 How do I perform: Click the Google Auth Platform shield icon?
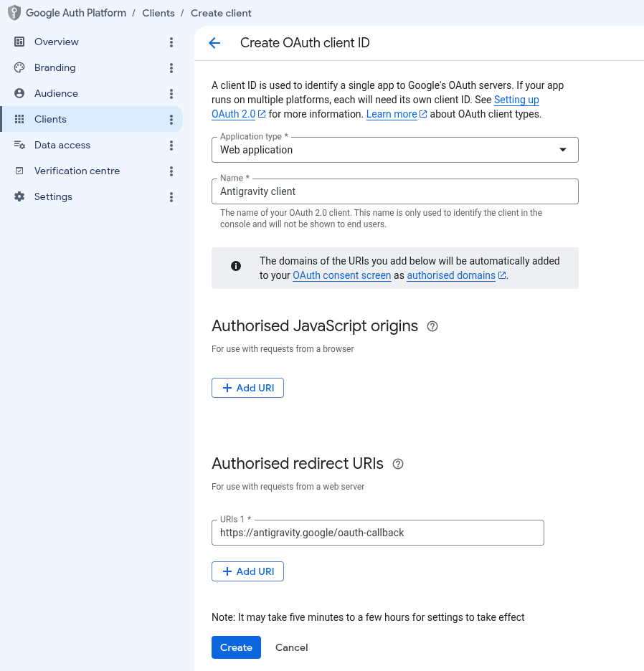14,13
